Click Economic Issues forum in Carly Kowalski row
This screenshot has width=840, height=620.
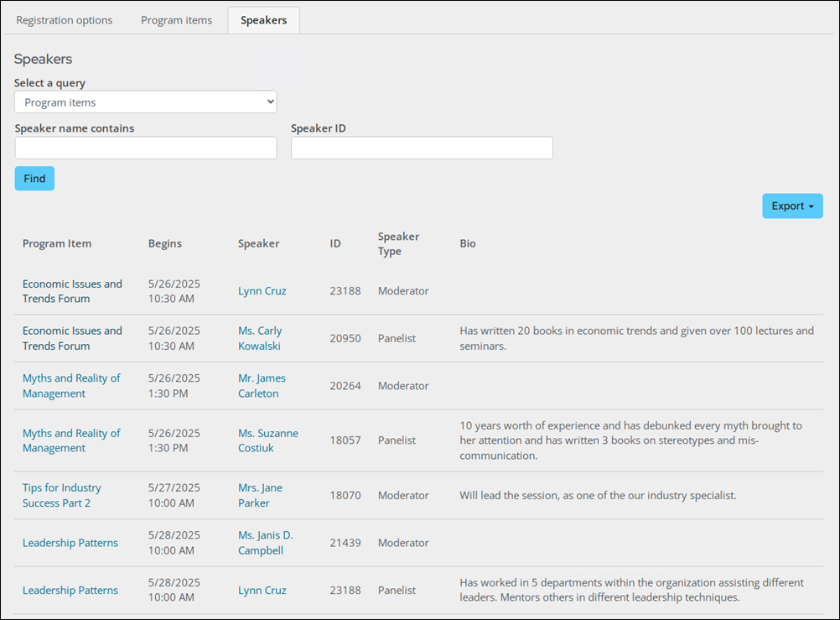[x=72, y=338]
